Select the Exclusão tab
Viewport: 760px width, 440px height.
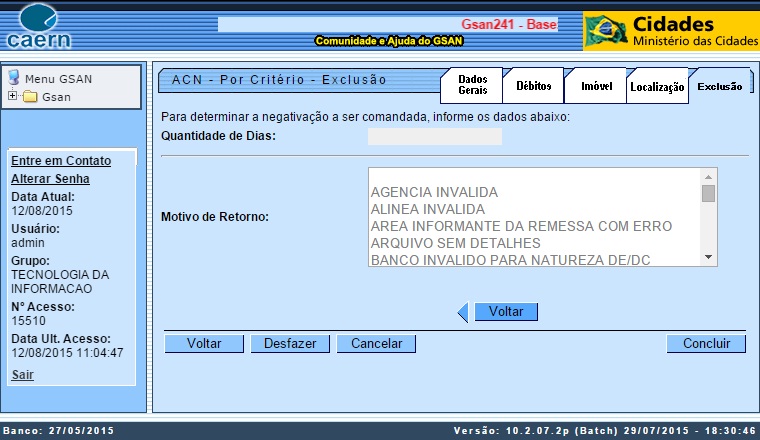[x=720, y=86]
